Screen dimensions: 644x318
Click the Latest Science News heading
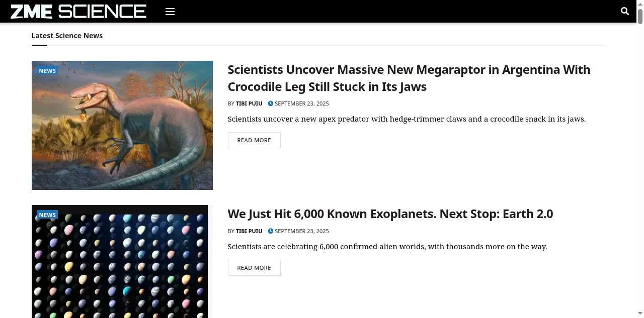pyautogui.click(x=67, y=36)
